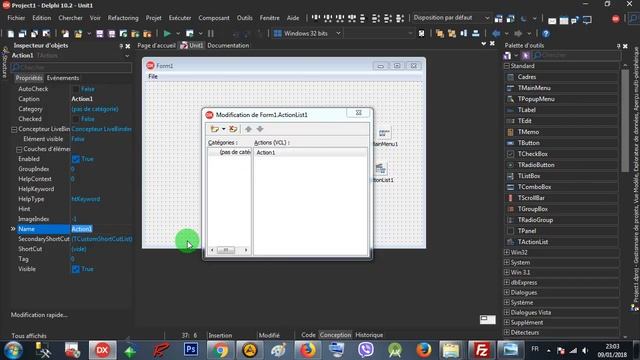Screen dimensions: 640x360
Task: Click the back navigation arrow in toolbar
Action: pyautogui.click(x=496, y=33)
